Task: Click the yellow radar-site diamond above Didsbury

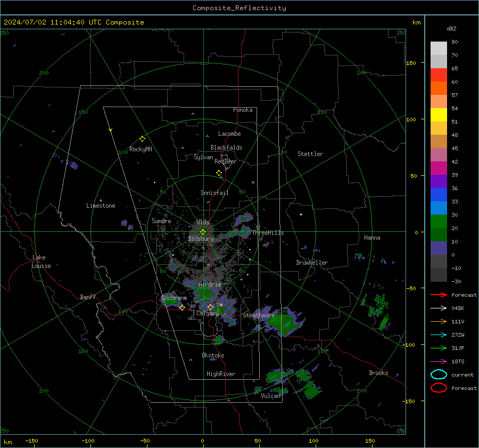Action: pos(203,232)
